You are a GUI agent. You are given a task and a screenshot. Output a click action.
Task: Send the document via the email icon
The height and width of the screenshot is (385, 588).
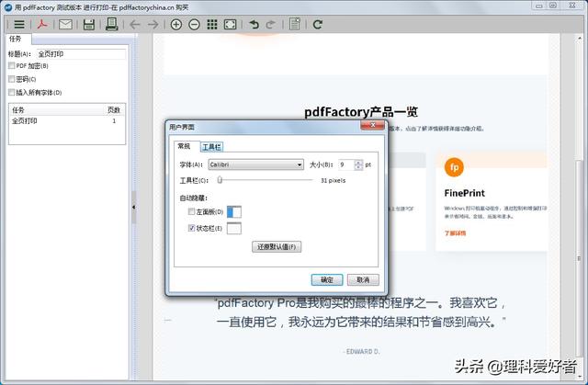point(65,25)
